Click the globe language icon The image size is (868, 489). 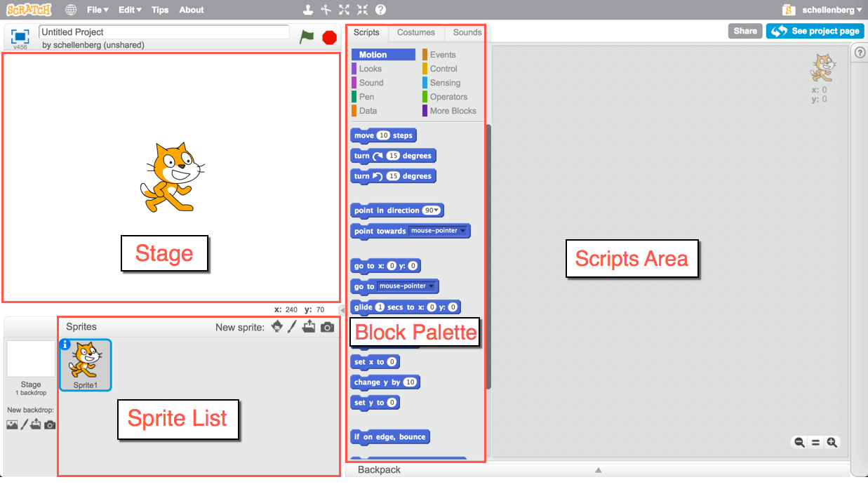(x=71, y=10)
